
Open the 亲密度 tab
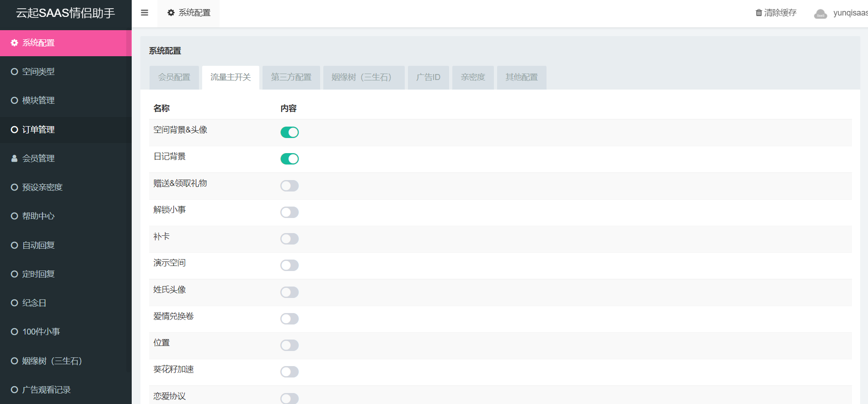pos(473,77)
